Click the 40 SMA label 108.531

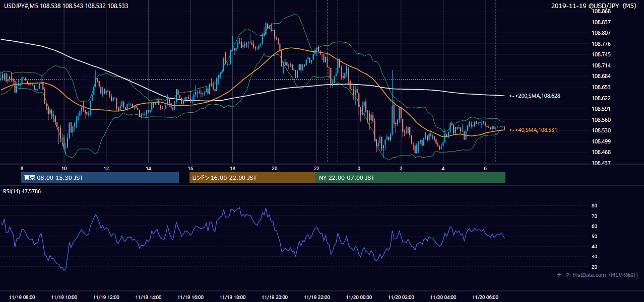click(x=533, y=130)
